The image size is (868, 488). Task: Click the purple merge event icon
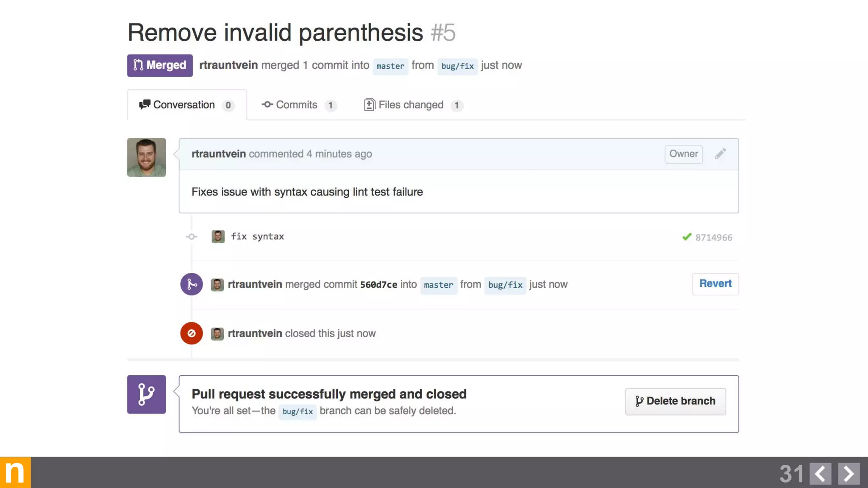coord(192,284)
